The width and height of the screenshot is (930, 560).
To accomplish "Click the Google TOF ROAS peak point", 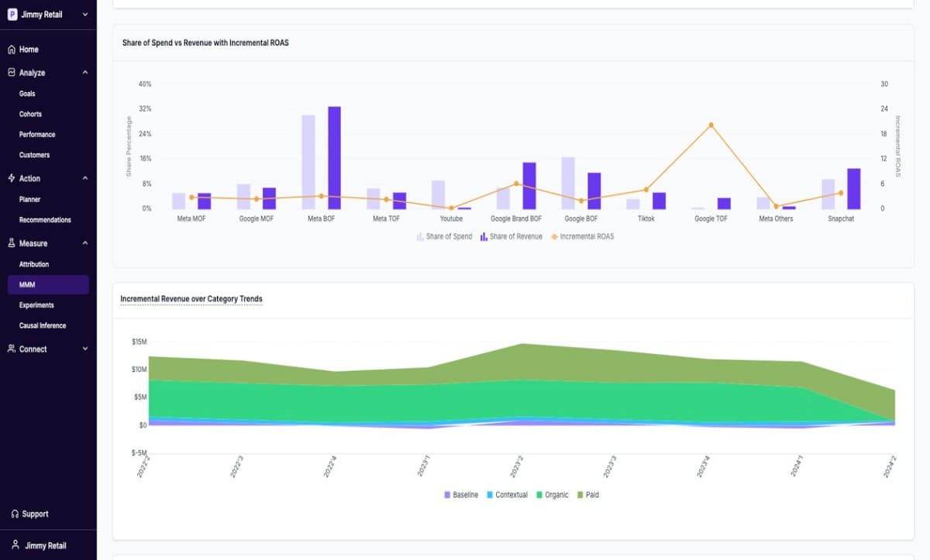I will [711, 125].
